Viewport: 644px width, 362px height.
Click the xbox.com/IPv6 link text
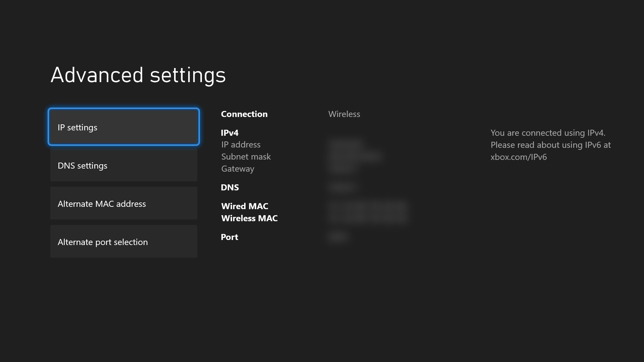point(518,157)
